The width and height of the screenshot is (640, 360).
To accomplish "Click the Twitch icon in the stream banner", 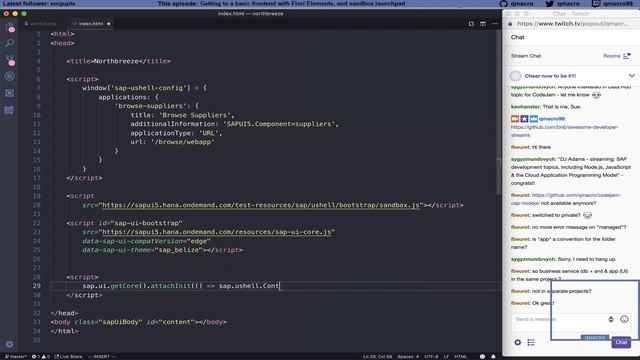I will pyautogui.click(x=596, y=4).
